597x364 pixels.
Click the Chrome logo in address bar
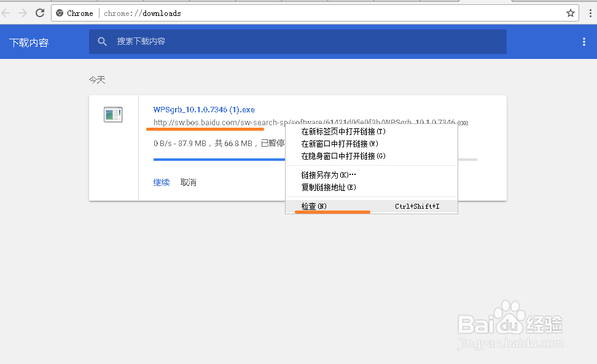click(60, 14)
